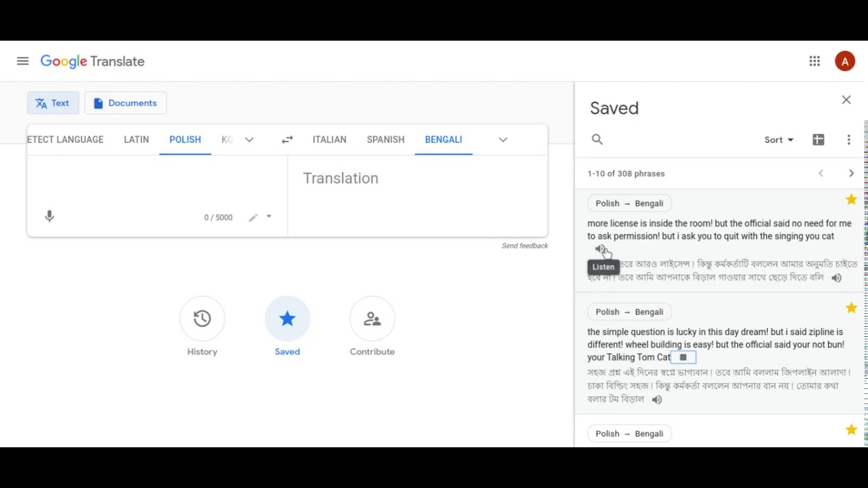
Task: Choose Bengali as target language
Action: 443,140
